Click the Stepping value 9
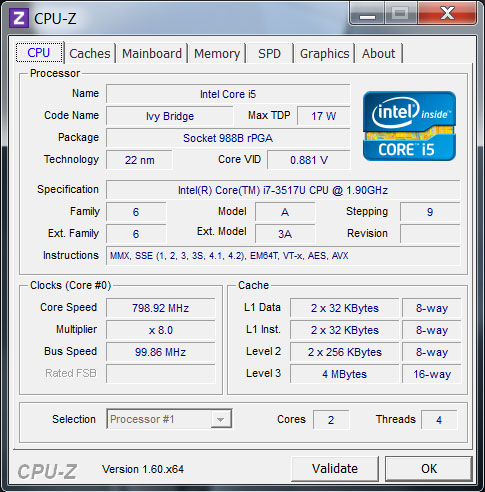 [430, 212]
